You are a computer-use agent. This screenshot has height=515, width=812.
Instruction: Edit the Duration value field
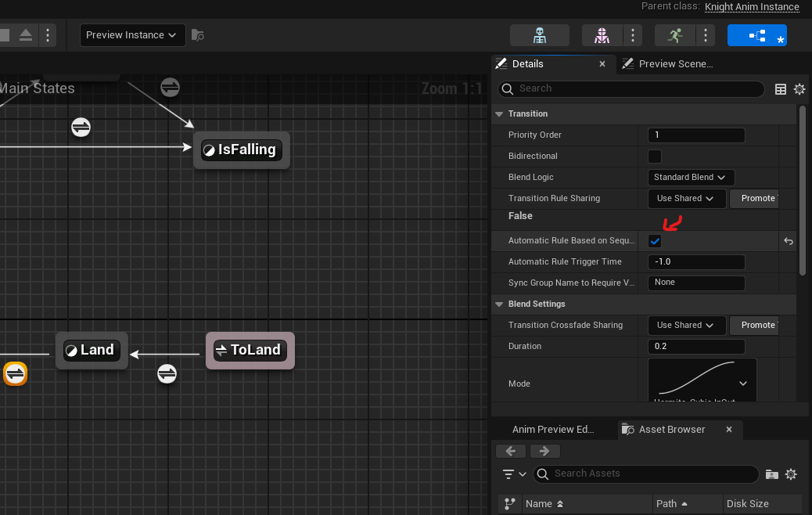click(696, 347)
